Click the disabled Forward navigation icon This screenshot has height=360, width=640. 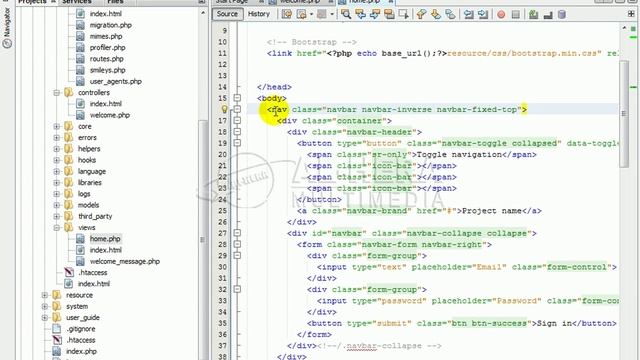[x=322, y=14]
